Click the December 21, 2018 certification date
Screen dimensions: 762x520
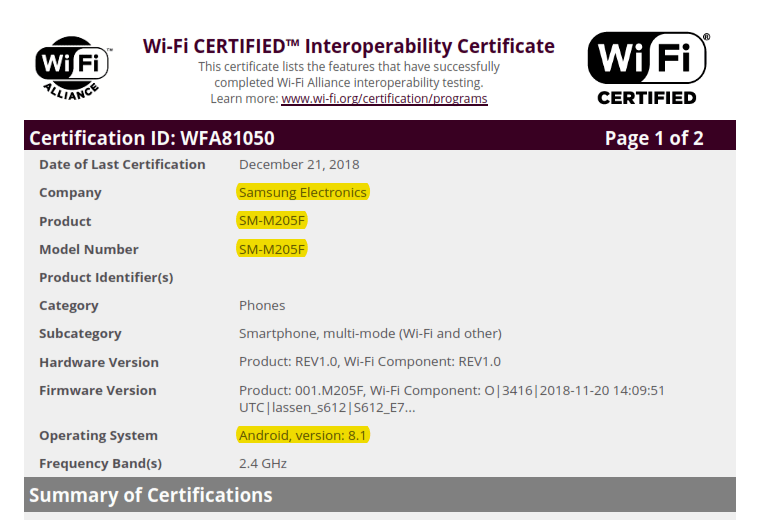pos(299,164)
